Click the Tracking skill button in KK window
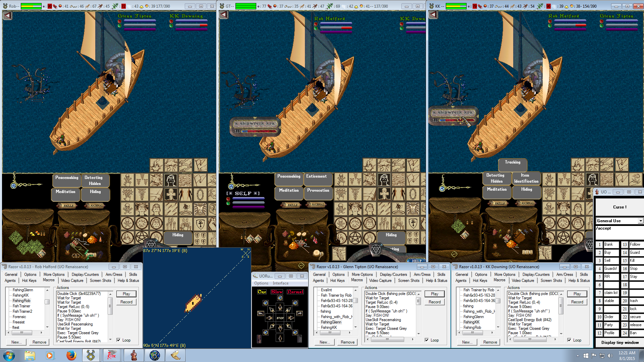This screenshot has width=644, height=362. coord(513,165)
